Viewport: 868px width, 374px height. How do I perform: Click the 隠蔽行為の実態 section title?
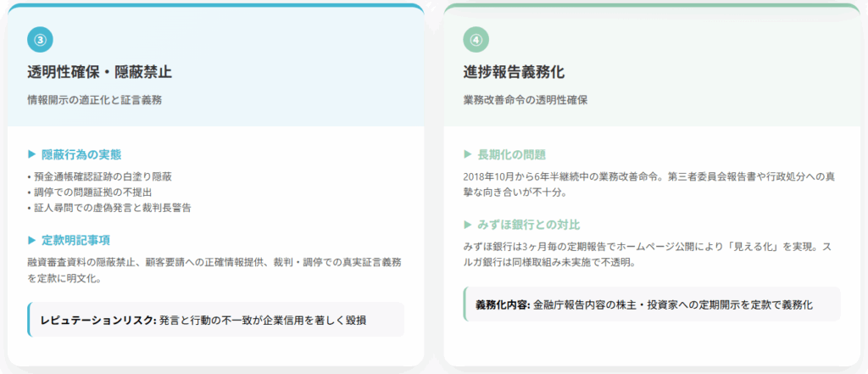click(81, 154)
